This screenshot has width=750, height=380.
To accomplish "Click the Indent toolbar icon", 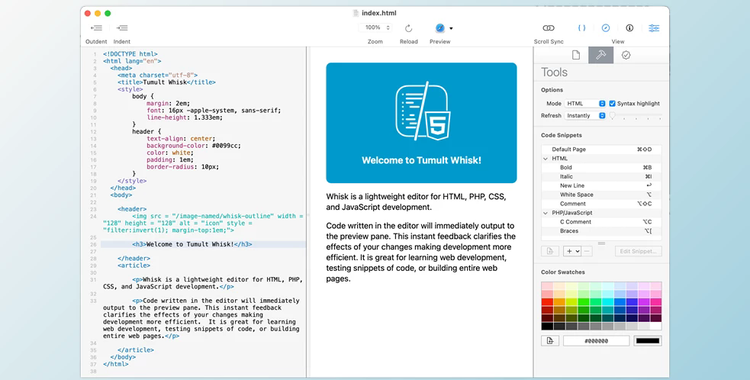I will 122,28.
